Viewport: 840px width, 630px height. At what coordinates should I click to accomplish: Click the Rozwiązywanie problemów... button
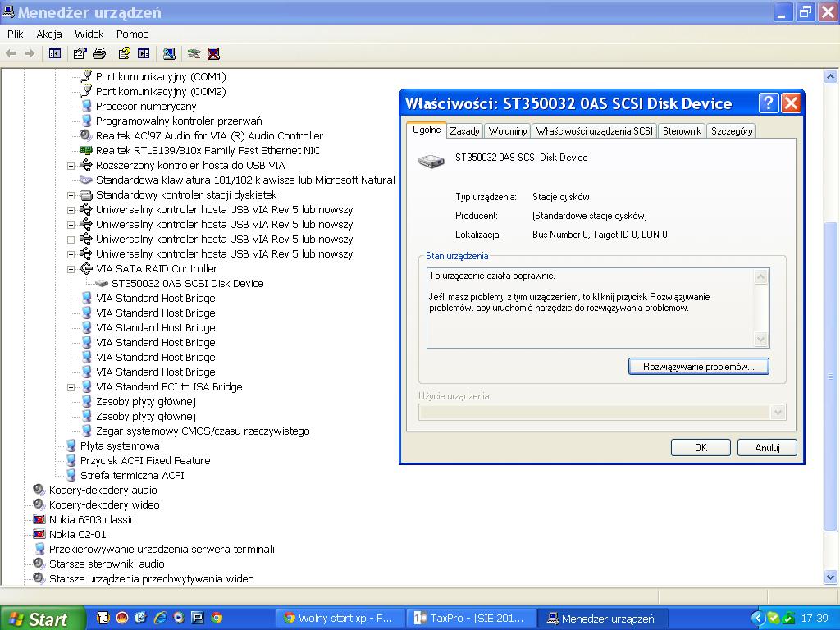coord(699,367)
